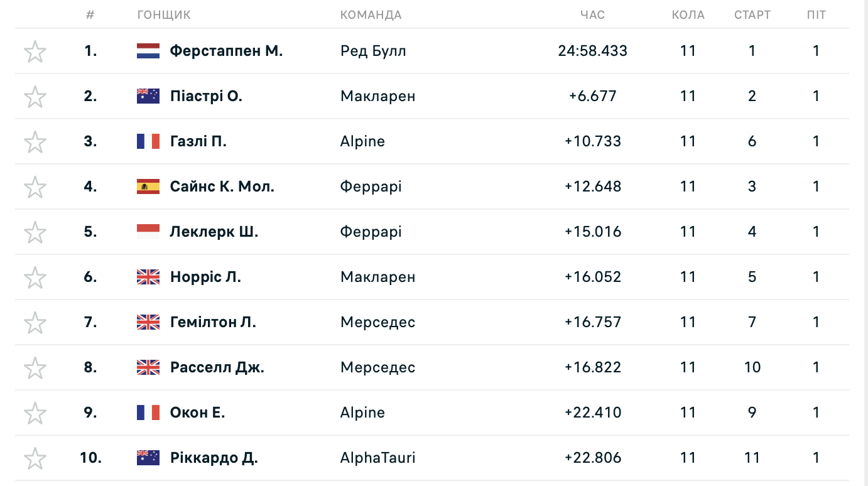Favorite star for Окон Е.
868x486 pixels.
pos(35,413)
